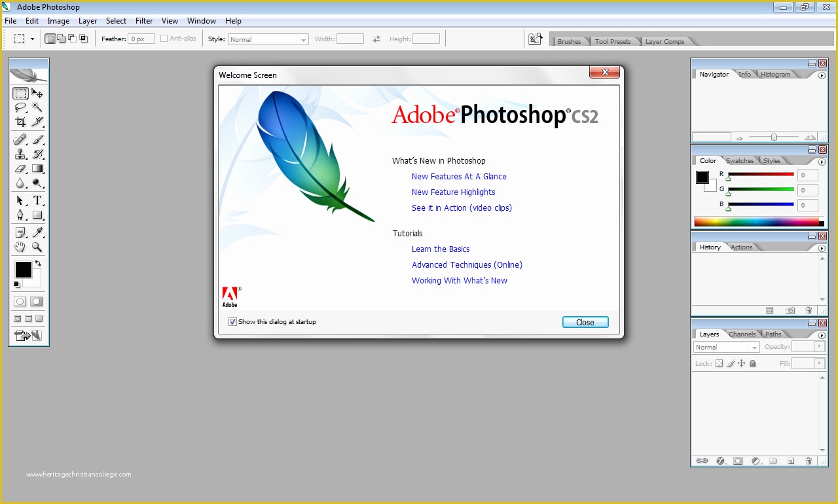Swap foreground and background colors

pyautogui.click(x=38, y=263)
